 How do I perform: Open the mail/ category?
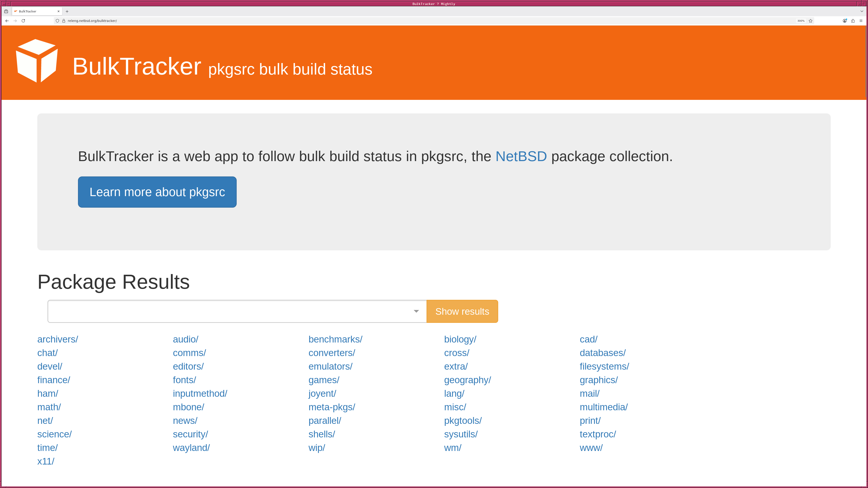590,394
